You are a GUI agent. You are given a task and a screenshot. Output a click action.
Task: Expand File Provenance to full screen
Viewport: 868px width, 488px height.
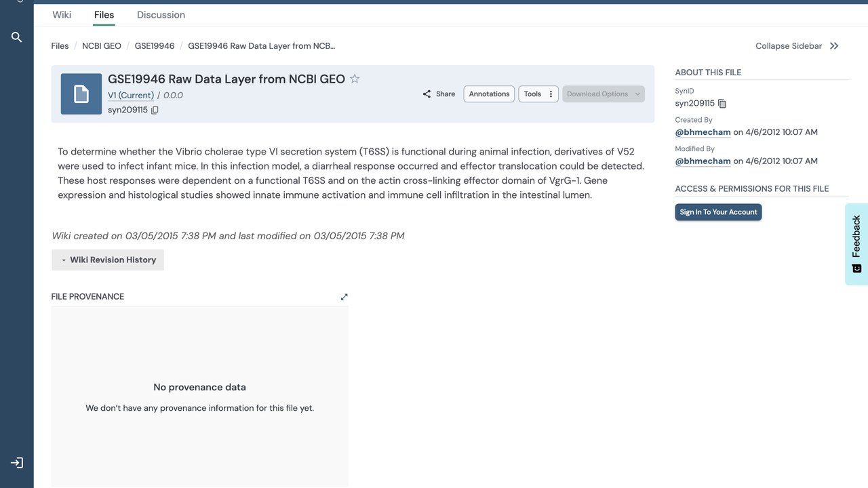pos(344,297)
